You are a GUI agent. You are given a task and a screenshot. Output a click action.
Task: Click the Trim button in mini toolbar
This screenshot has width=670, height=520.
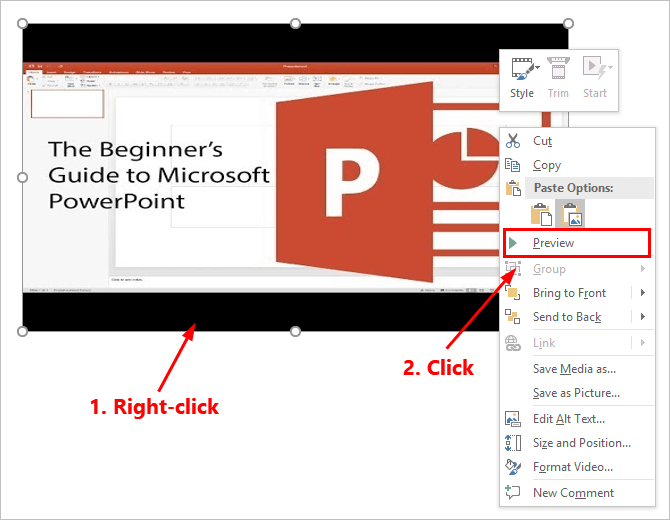click(558, 77)
